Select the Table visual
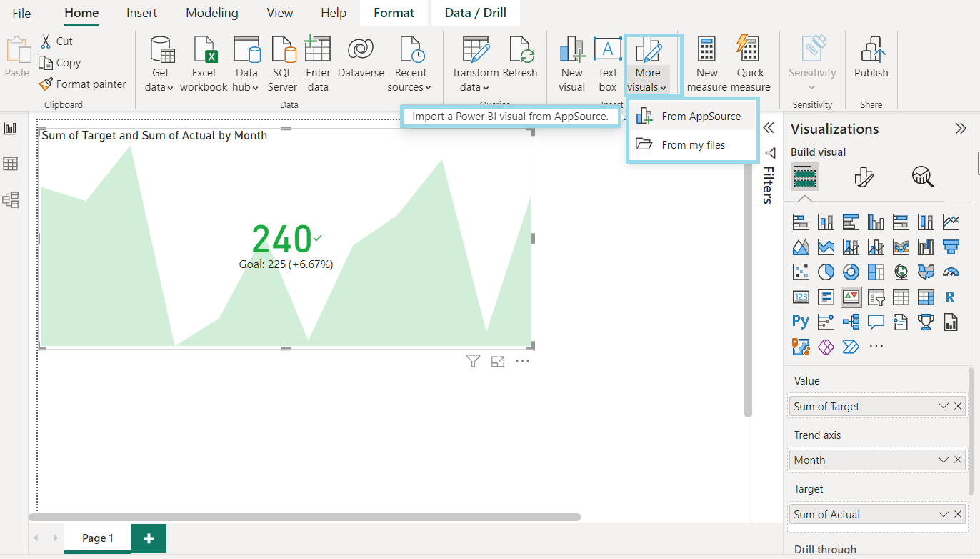Screen dimensions: 980x559 [x=901, y=297]
